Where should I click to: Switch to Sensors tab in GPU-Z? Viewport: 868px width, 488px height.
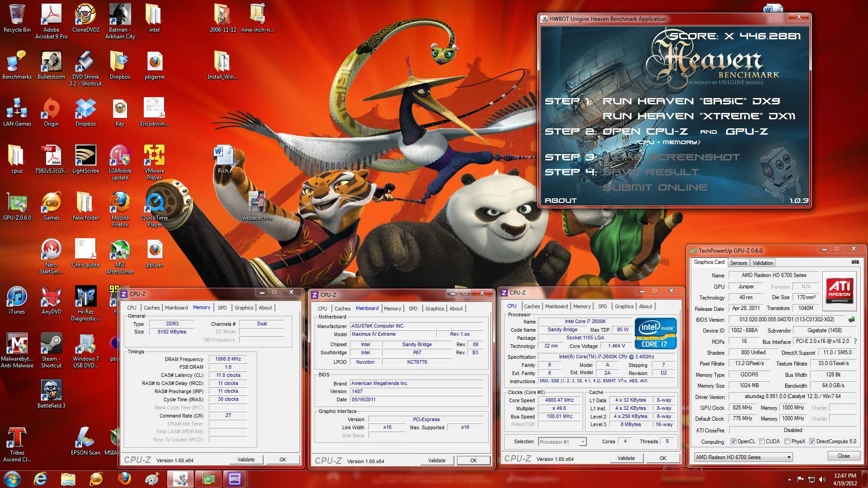[x=738, y=263]
